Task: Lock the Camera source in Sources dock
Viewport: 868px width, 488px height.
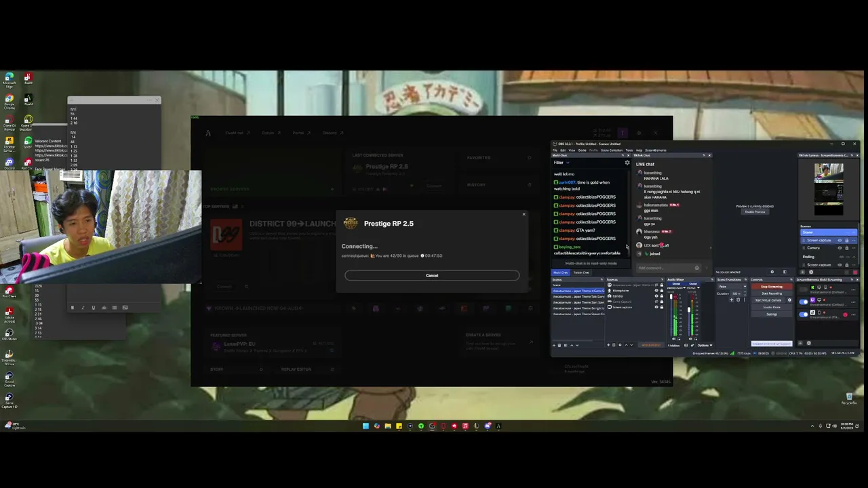Action: (662, 296)
